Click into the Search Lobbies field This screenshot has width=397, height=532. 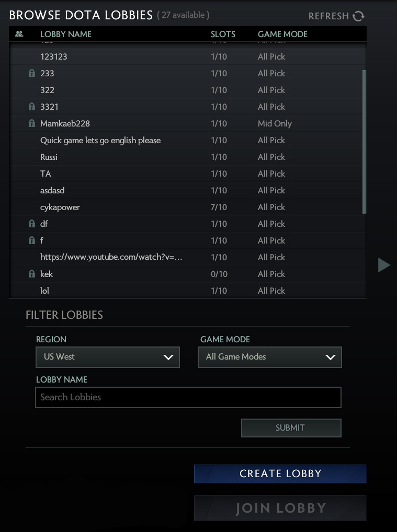pyautogui.click(x=188, y=397)
